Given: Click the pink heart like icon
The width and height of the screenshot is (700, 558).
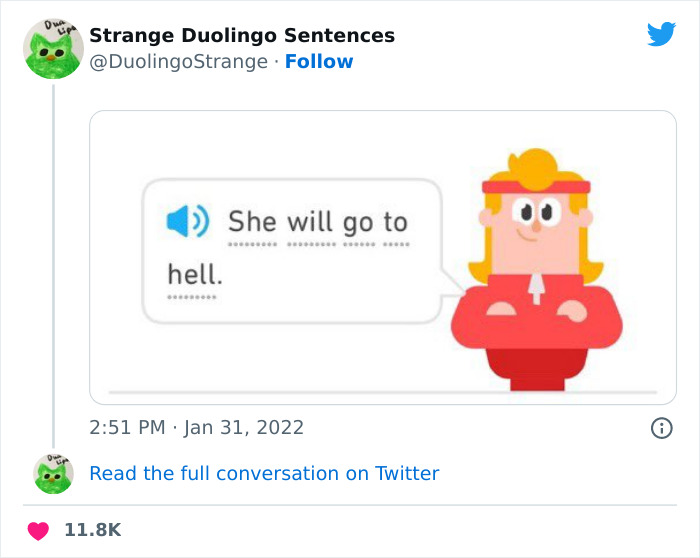Looking at the screenshot, I should pos(38,530).
